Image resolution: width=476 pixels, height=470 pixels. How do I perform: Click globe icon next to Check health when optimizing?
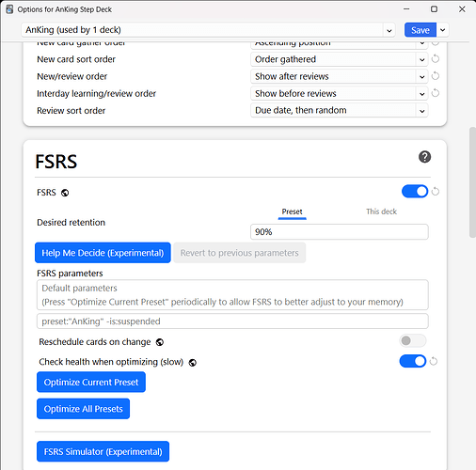pos(192,363)
